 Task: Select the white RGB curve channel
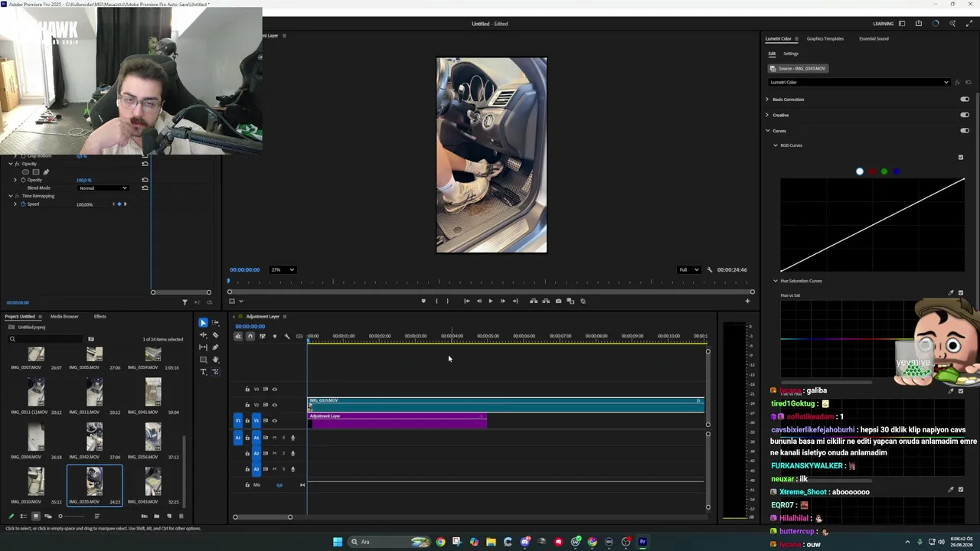(x=860, y=171)
